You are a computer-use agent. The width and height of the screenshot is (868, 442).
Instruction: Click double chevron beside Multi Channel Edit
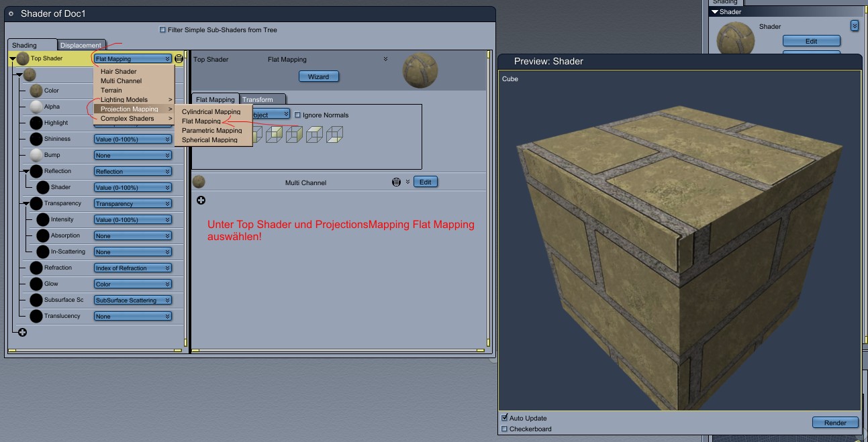click(407, 182)
